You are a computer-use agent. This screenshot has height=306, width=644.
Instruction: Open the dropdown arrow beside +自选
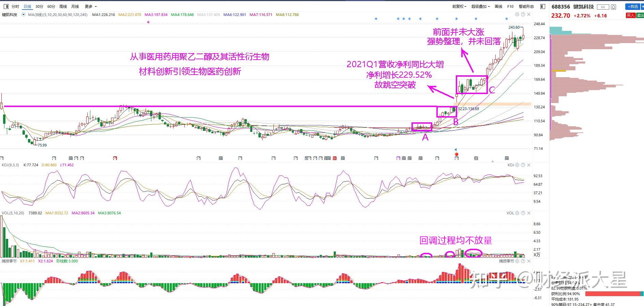pos(642,6)
